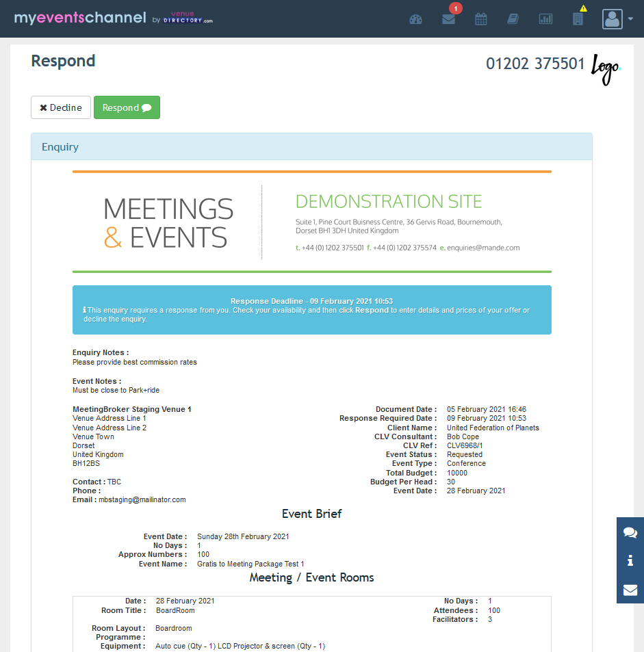Click the myeventschannel logo
The height and width of the screenshot is (652, 644).
pyautogui.click(x=80, y=18)
